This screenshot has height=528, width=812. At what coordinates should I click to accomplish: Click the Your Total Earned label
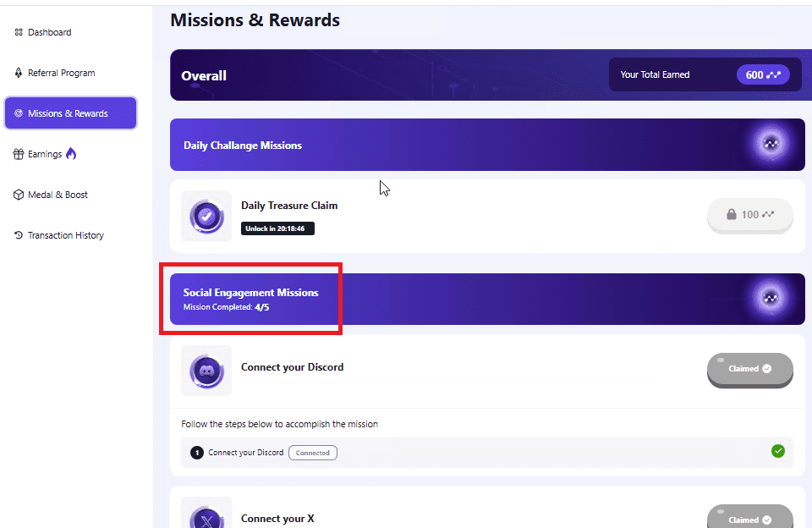point(655,74)
